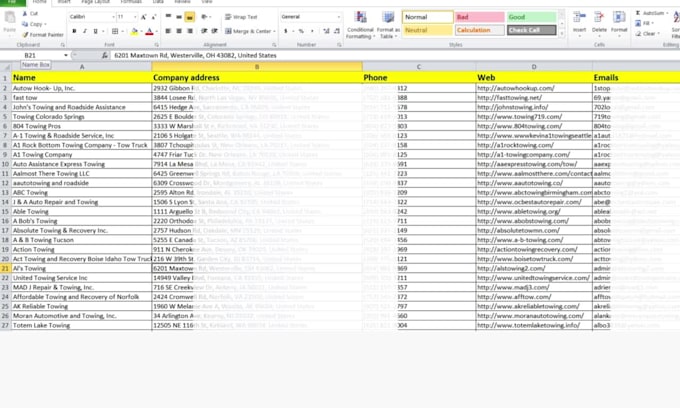Click the Insert Function fx icon
Screen dimensions: 680x408
click(105, 55)
